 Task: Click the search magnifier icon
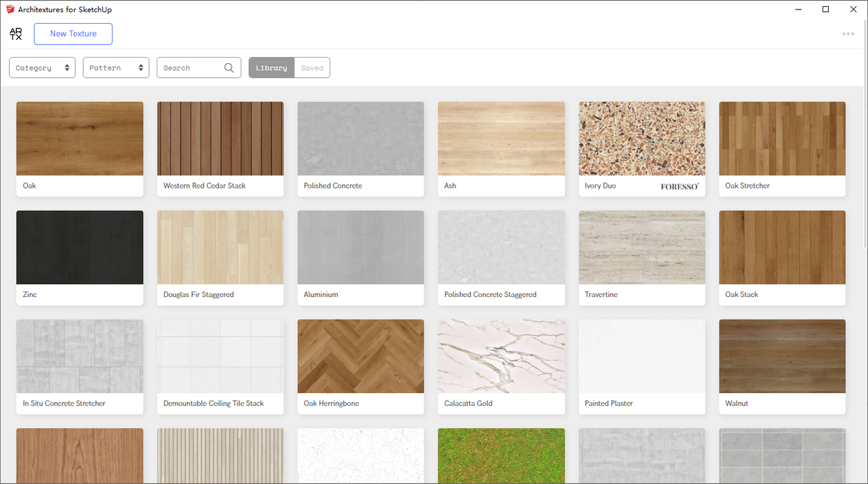coord(229,68)
